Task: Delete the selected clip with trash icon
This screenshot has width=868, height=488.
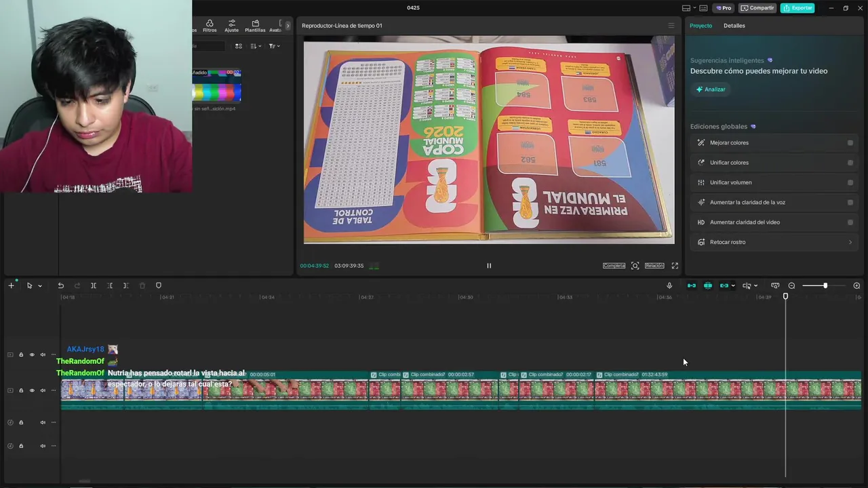Action: [142, 285]
